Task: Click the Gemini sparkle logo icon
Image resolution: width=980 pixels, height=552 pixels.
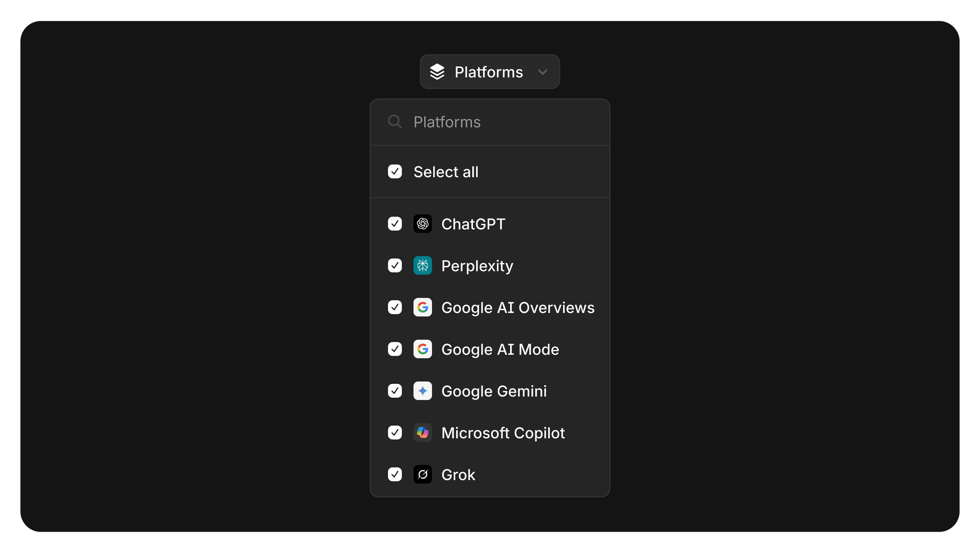Action: (422, 391)
